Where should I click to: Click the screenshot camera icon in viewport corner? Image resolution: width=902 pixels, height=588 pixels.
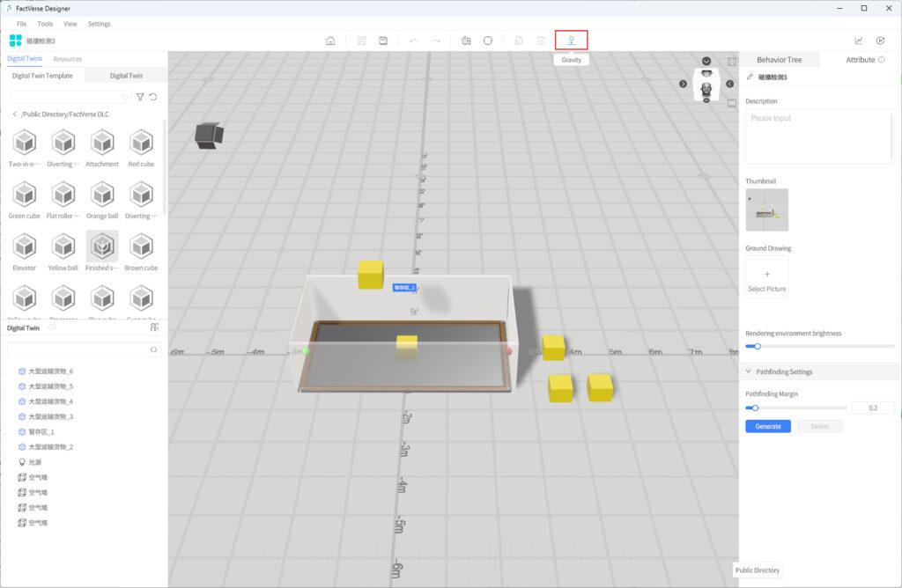732,62
